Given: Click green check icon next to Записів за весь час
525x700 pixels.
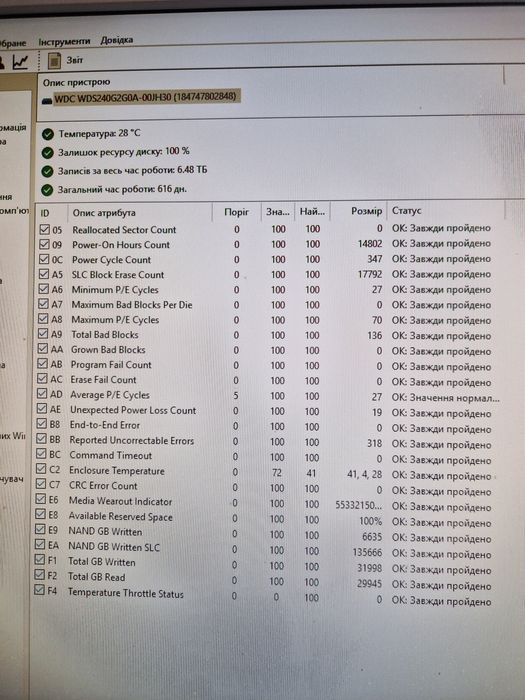Looking at the screenshot, I should coord(47,171).
